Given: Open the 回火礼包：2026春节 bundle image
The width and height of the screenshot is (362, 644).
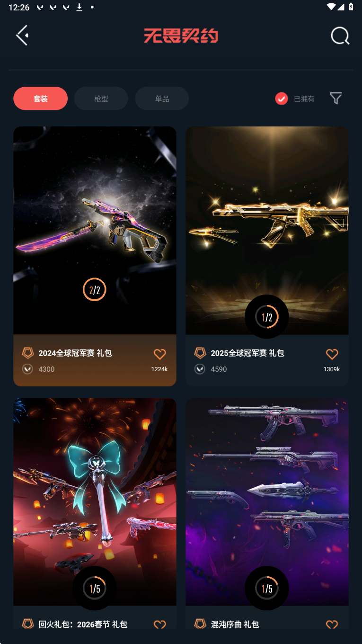Looking at the screenshot, I should click(95, 502).
